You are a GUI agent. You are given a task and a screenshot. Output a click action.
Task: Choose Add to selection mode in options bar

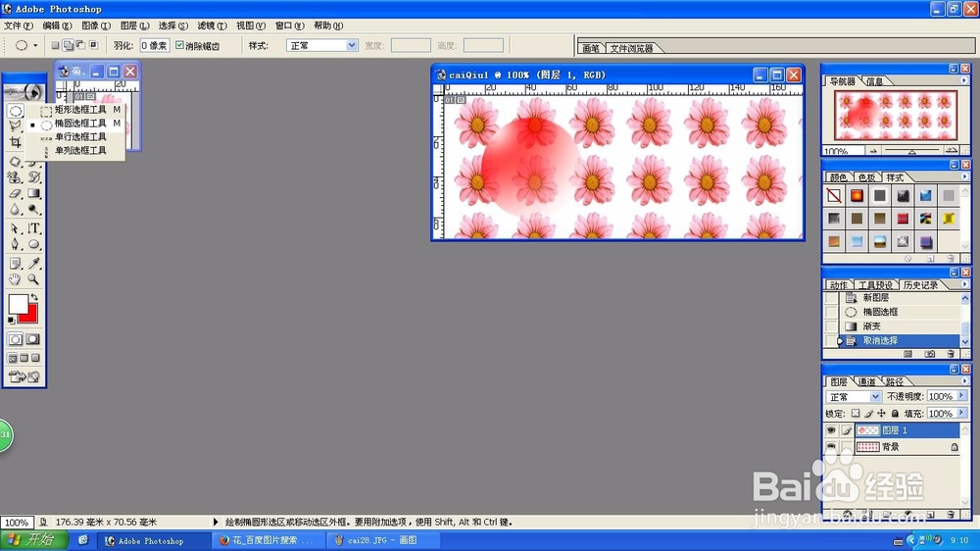tap(69, 45)
